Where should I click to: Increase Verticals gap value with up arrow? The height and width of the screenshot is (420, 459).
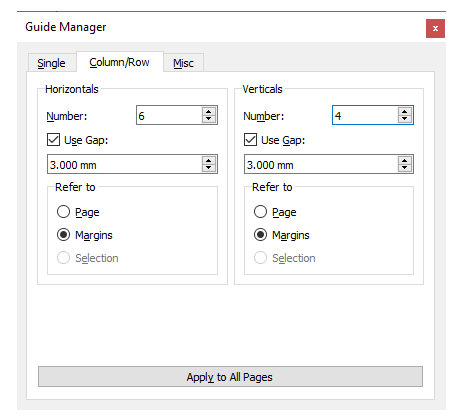click(x=405, y=160)
